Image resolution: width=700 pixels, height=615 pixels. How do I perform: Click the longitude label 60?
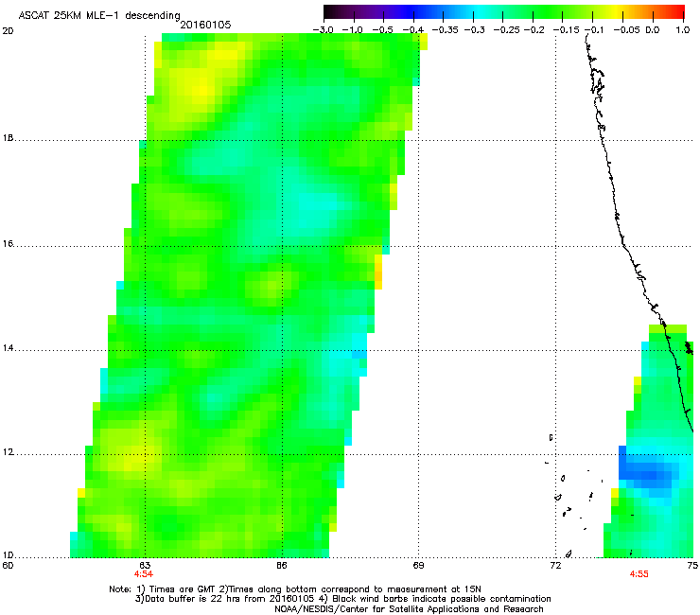tap(8, 566)
